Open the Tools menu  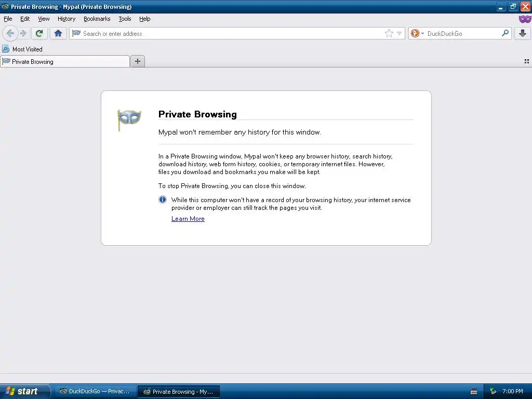pyautogui.click(x=125, y=19)
